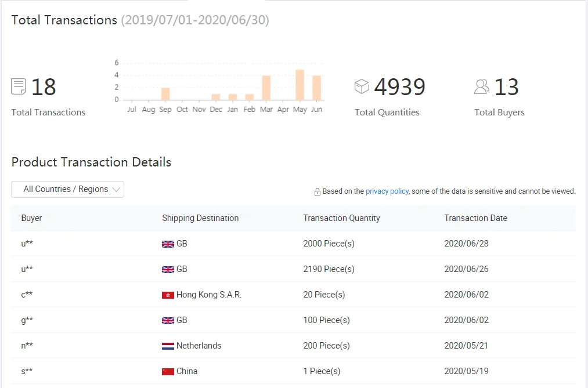Click the March bar in the chart
This screenshot has width=588, height=388.
click(266, 88)
